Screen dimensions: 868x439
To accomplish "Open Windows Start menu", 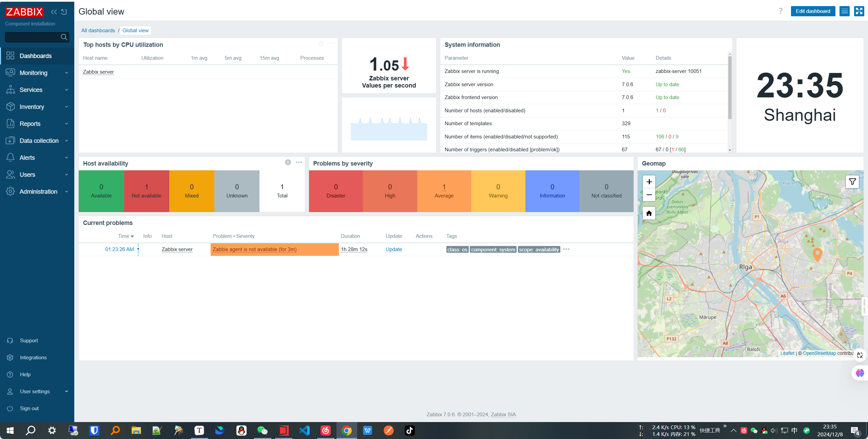I will pos(10,431).
